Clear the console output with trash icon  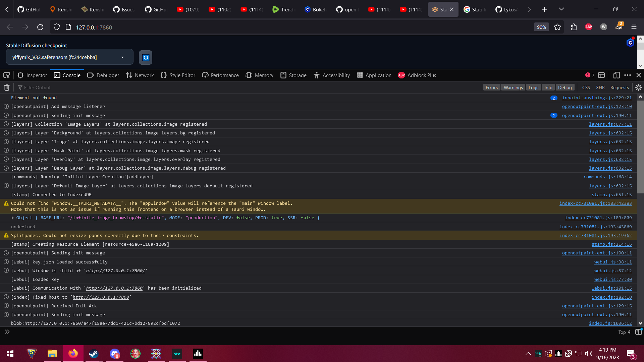click(6, 87)
